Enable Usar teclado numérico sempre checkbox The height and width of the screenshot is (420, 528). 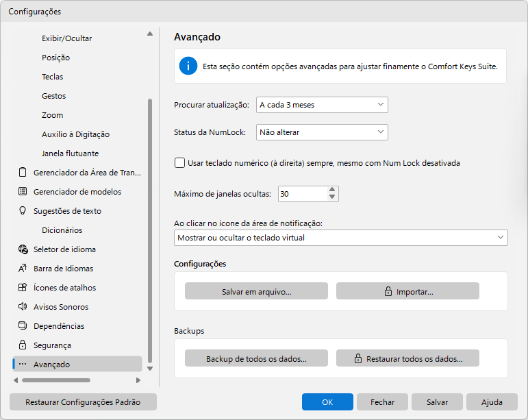coord(179,163)
